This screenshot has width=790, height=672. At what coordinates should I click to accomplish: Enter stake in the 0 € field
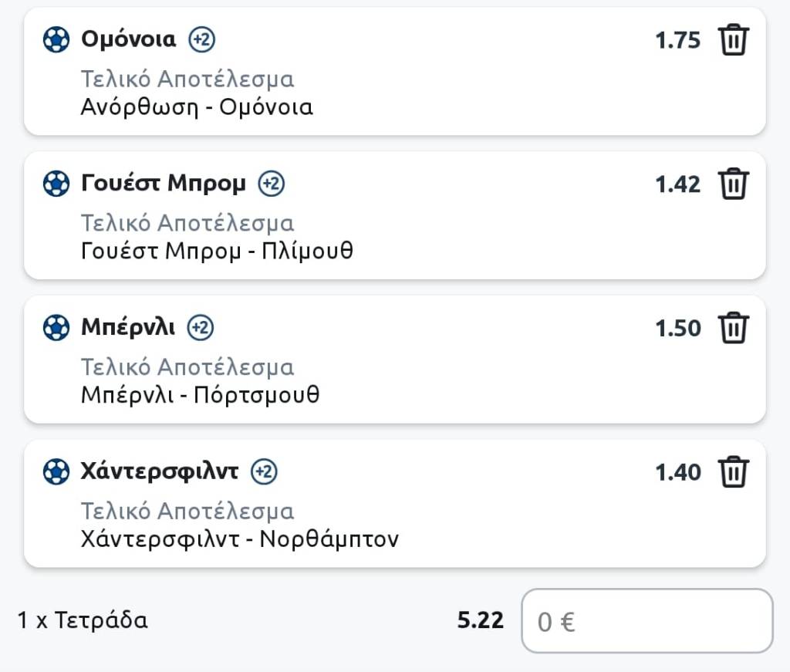(x=647, y=621)
